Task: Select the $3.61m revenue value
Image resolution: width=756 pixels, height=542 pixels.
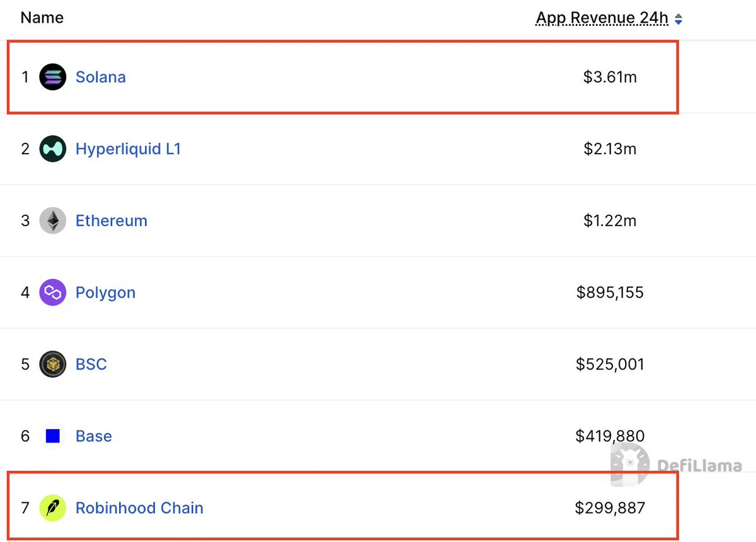Action: tap(610, 77)
